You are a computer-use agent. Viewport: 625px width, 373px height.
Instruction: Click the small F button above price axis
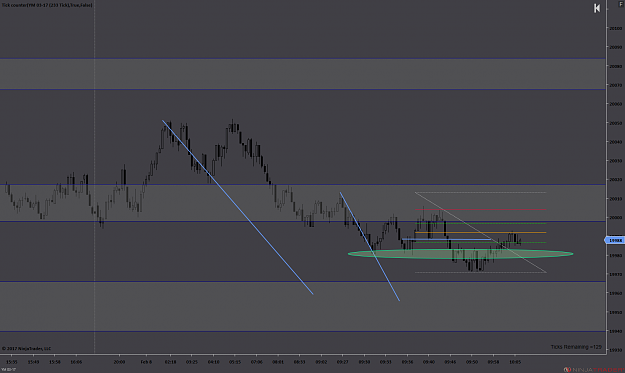(x=621, y=4)
